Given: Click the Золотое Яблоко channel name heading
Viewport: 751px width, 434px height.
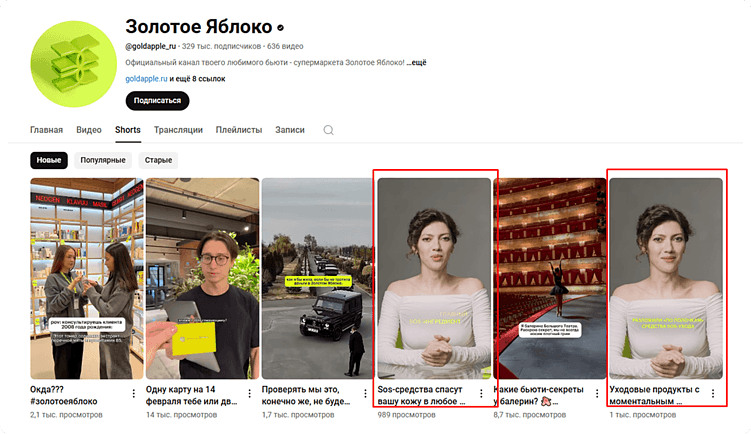Looking at the screenshot, I should 199,27.
